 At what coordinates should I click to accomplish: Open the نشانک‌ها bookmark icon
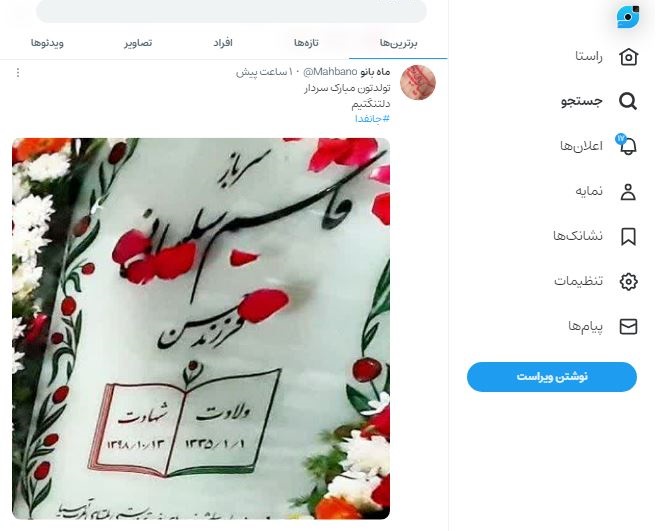(x=628, y=236)
